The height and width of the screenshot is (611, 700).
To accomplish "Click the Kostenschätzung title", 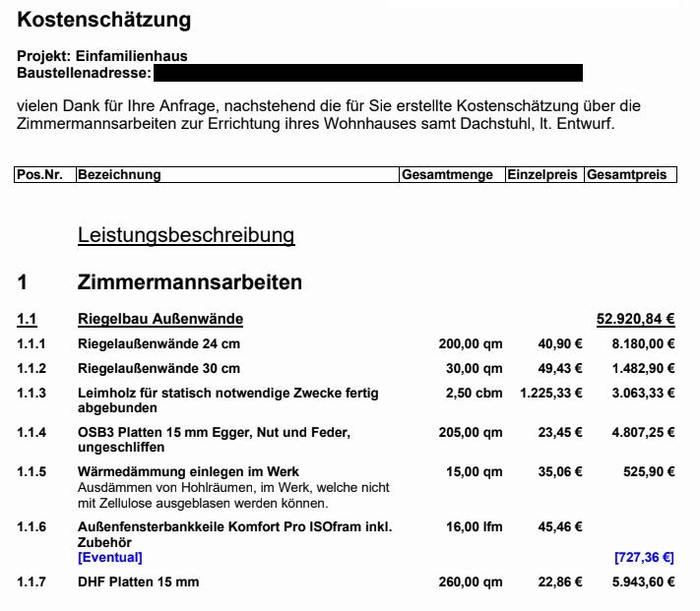I will click(103, 21).
